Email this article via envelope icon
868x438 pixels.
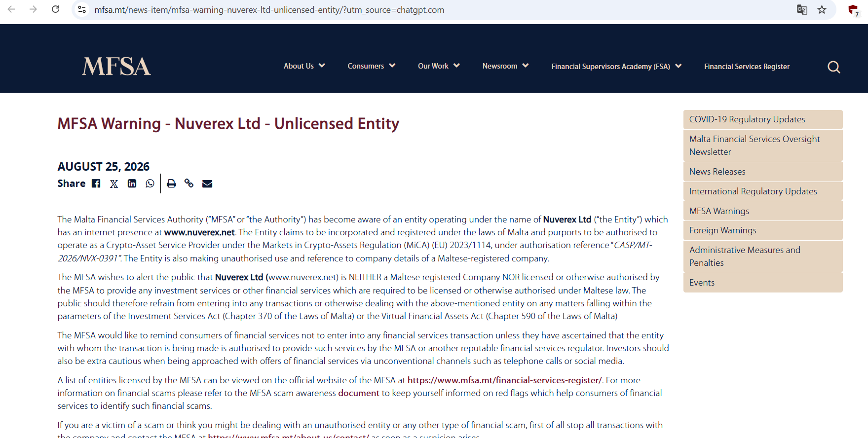coord(207,183)
